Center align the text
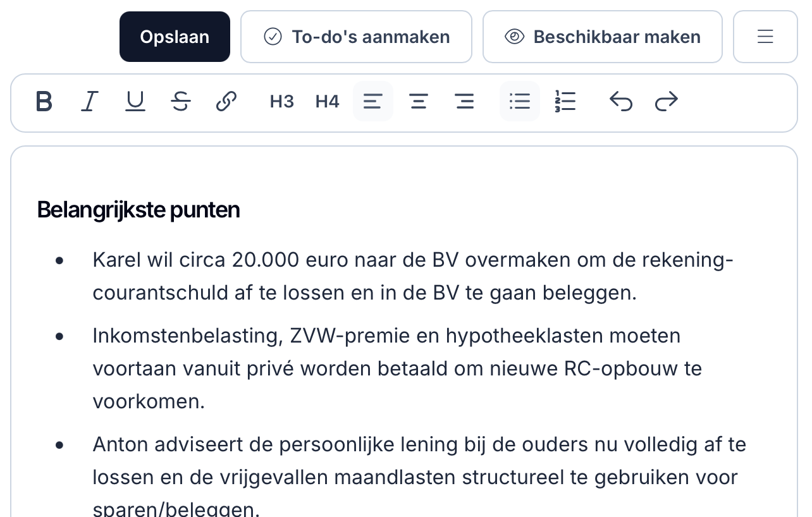812x517 pixels. click(419, 101)
